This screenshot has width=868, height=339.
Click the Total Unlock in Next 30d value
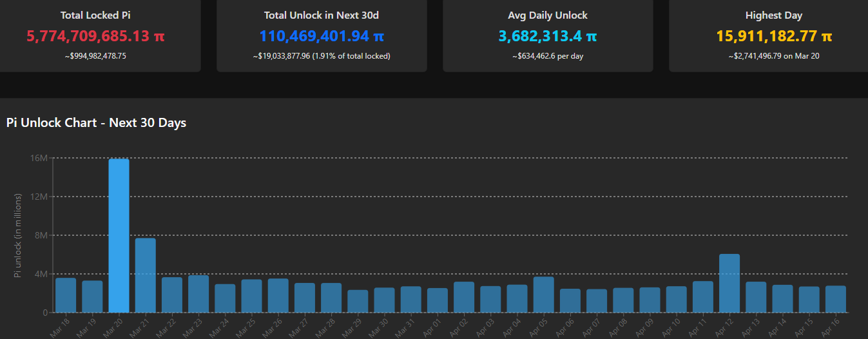tap(322, 36)
